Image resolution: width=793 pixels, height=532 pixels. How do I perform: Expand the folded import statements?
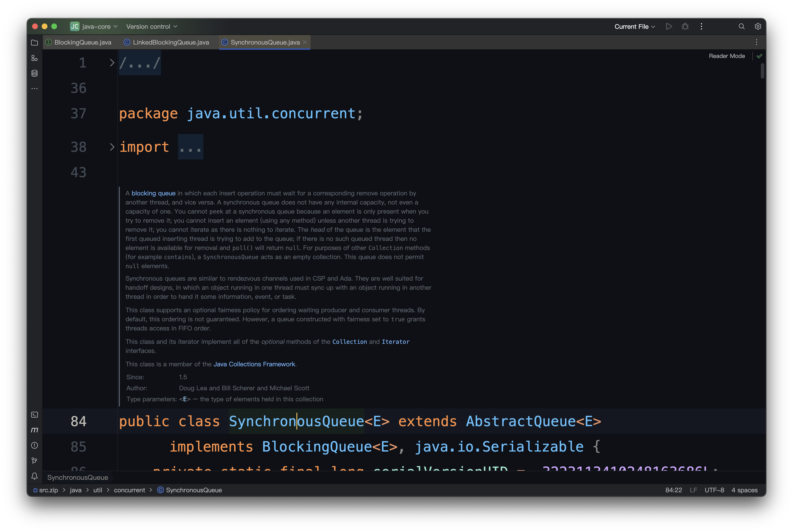[112, 147]
